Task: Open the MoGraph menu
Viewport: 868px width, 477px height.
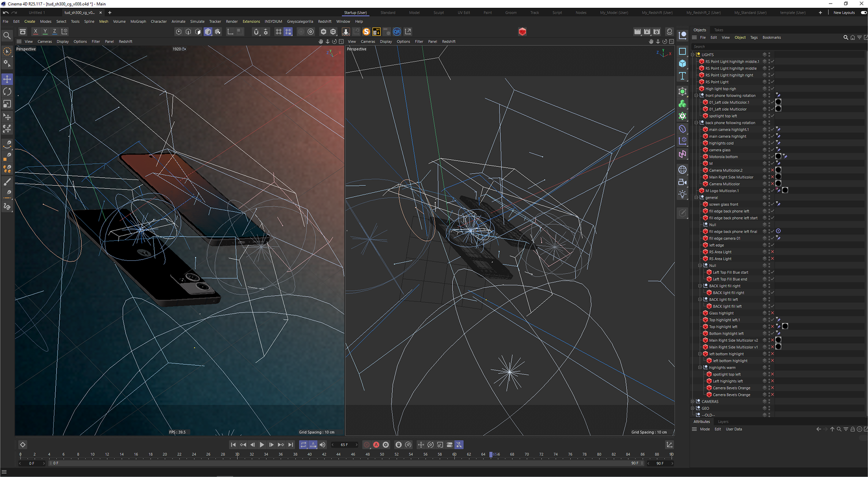Action: 138,21
